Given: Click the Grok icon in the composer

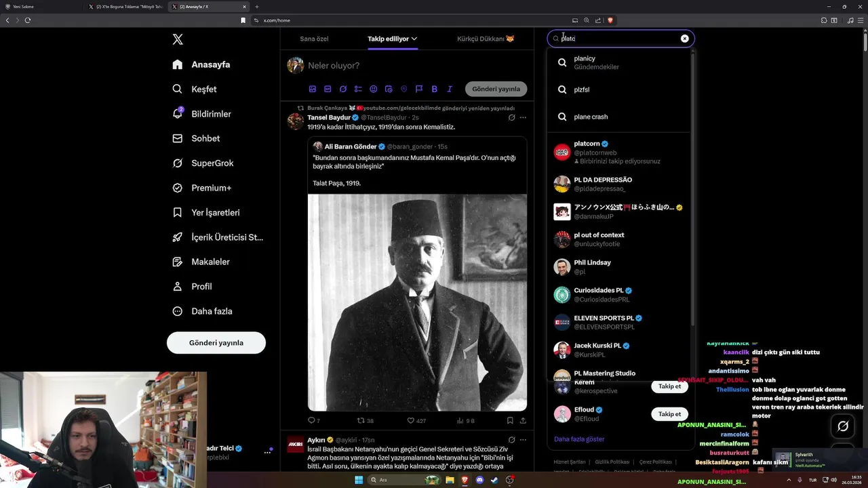Looking at the screenshot, I should coord(343,89).
